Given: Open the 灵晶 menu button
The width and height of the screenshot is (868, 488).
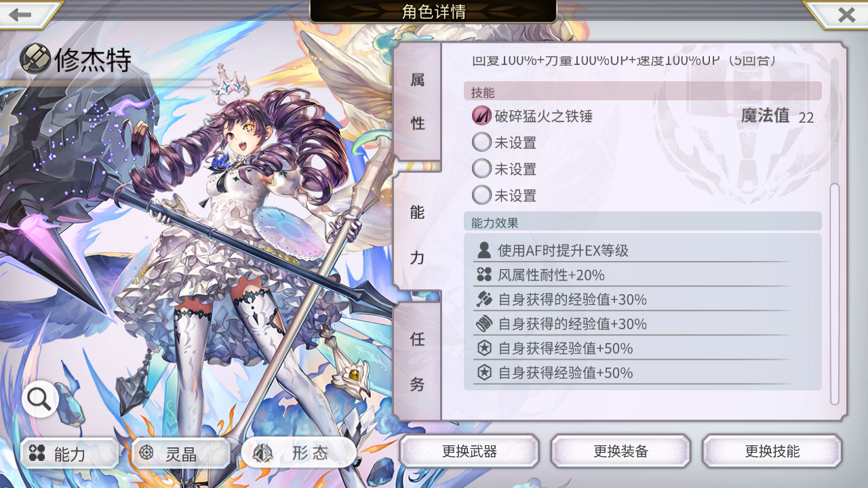Looking at the screenshot, I should point(180,453).
